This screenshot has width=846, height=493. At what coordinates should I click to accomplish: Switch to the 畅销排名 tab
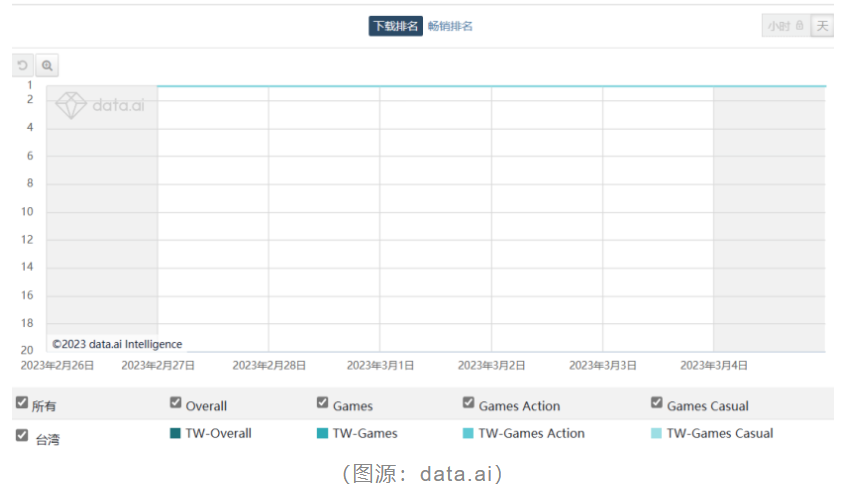pos(450,26)
